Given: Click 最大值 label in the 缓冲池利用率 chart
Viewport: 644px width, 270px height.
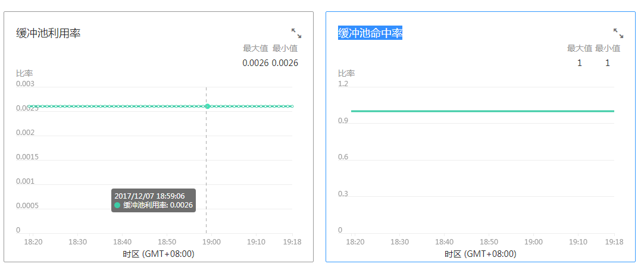Looking at the screenshot, I should 255,48.
